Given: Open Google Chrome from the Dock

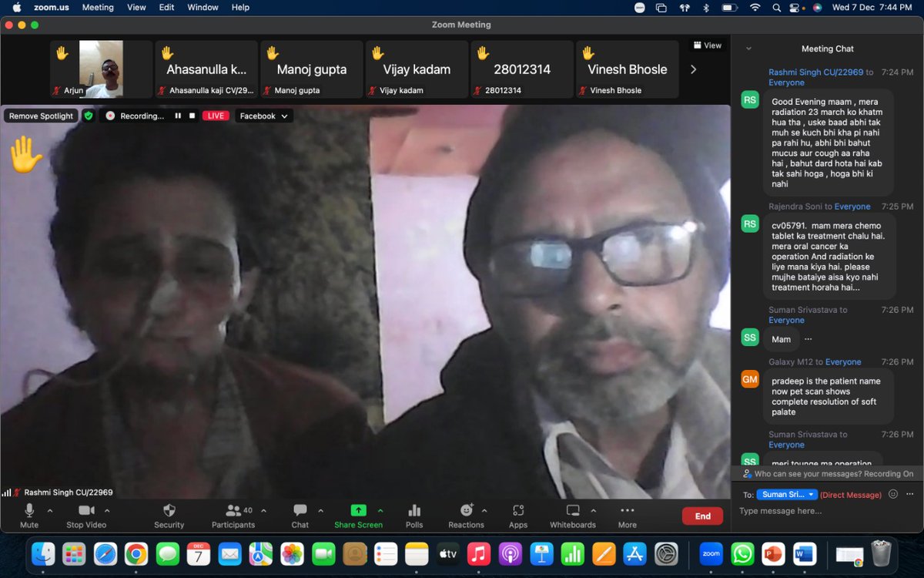Looking at the screenshot, I should (x=136, y=553).
